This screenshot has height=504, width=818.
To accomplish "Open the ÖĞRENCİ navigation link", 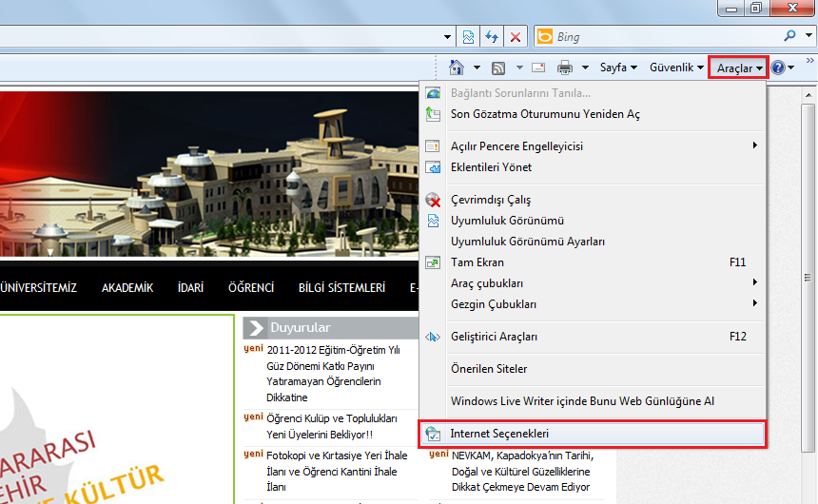I will (251, 288).
